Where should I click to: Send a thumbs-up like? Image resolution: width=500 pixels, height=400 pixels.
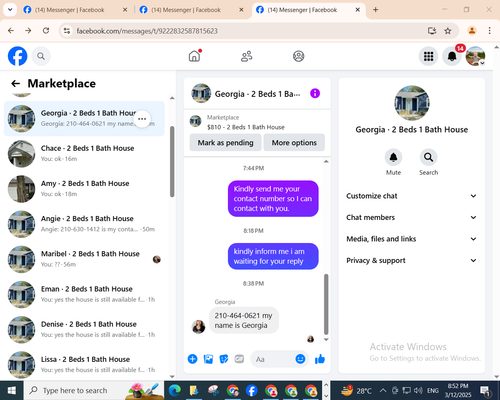(x=320, y=359)
